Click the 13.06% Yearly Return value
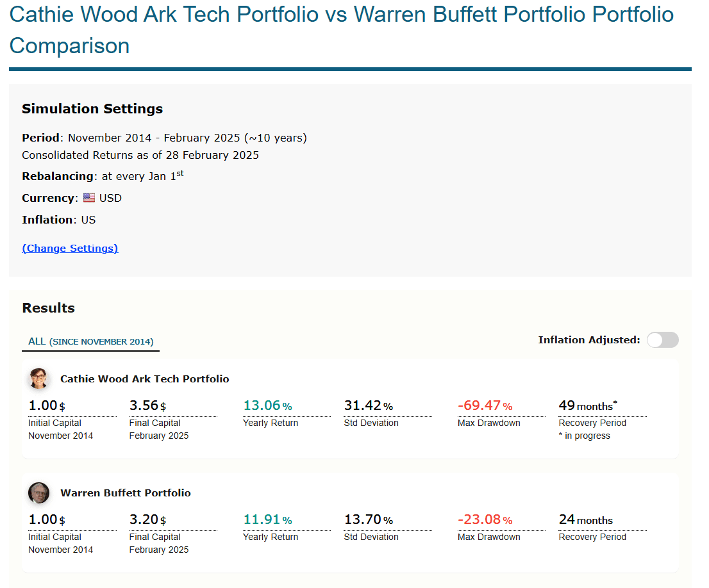Image resolution: width=709 pixels, height=588 pixels. pos(268,405)
